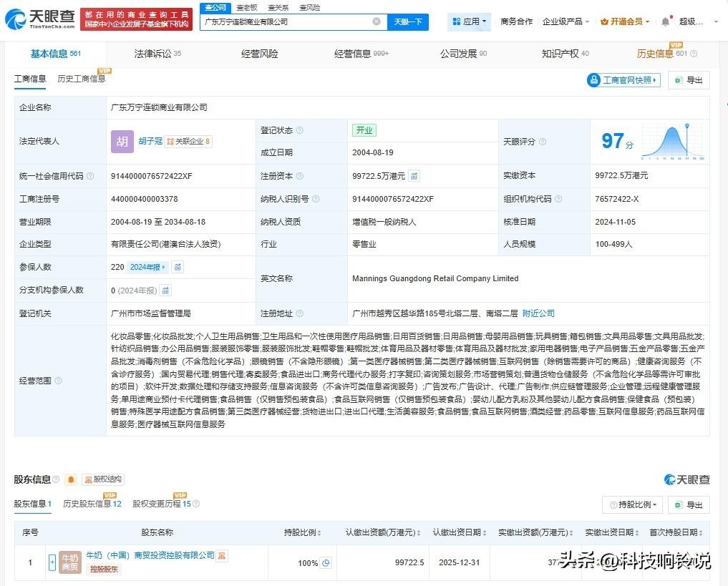Expand shareholder row with plus icon
The height and width of the screenshot is (586, 728).
pos(52,562)
